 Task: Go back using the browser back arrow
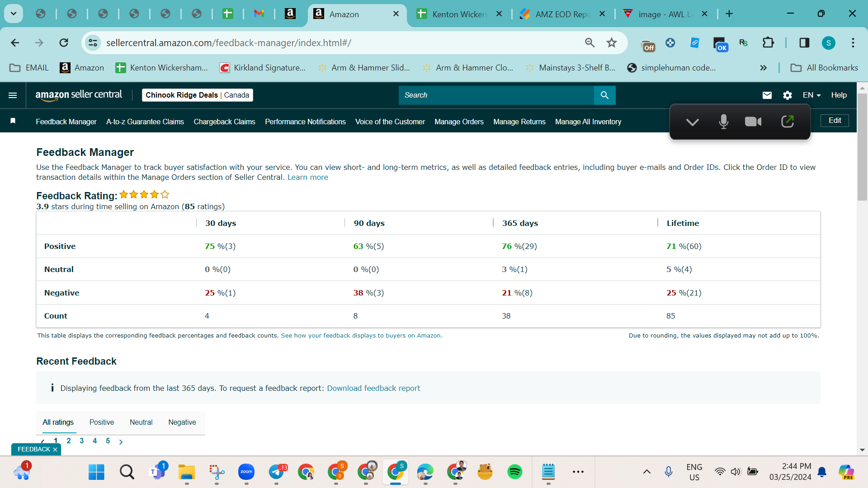pyautogui.click(x=15, y=43)
